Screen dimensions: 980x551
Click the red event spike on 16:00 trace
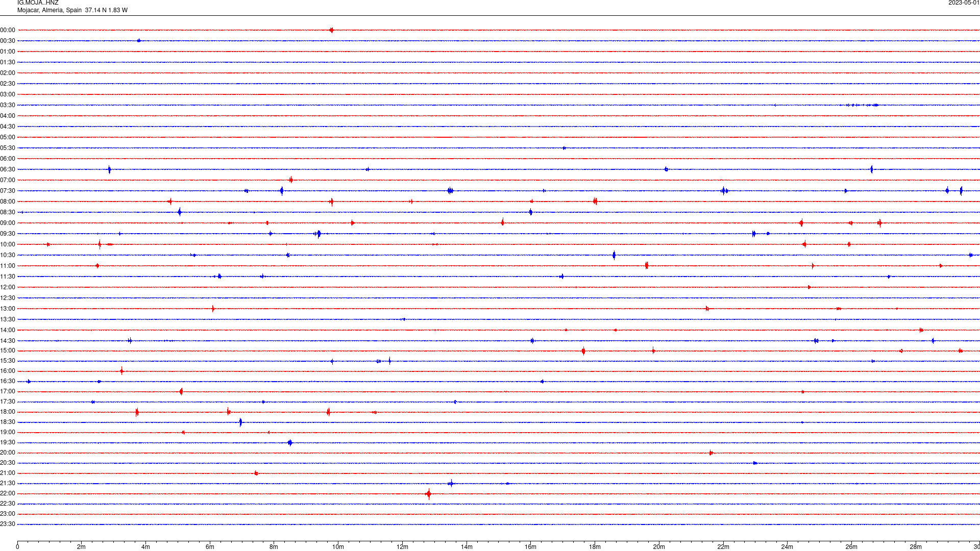point(121,371)
